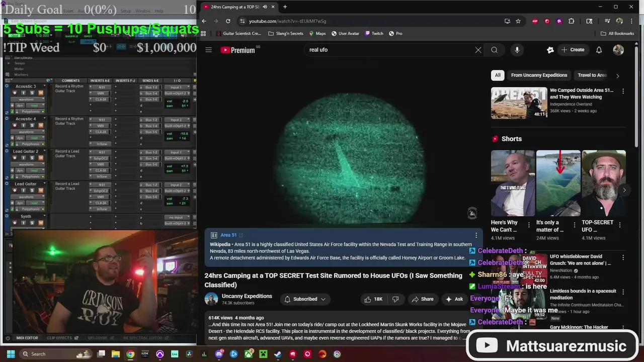
Task: Dislike the video with thumbs down
Action: (395, 299)
